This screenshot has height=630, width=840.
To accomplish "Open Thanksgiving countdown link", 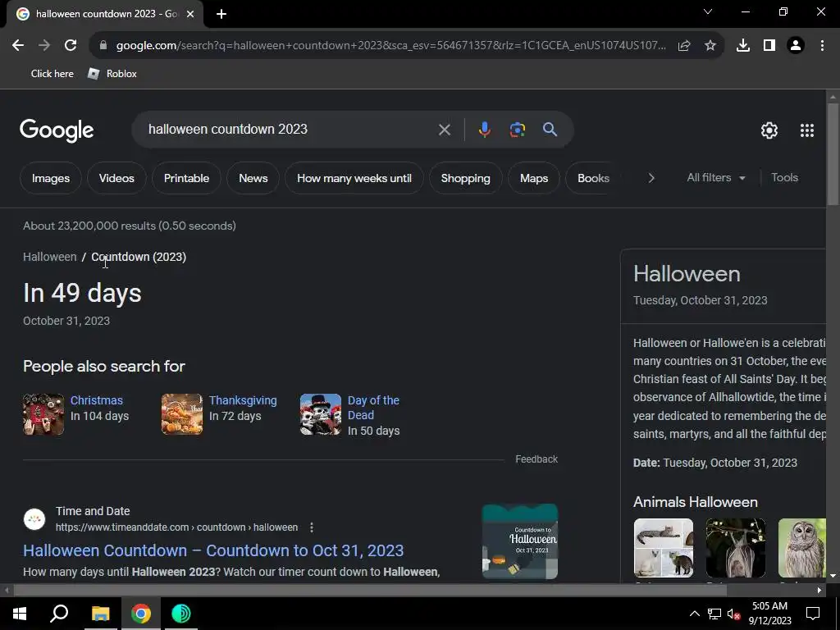I will point(243,400).
